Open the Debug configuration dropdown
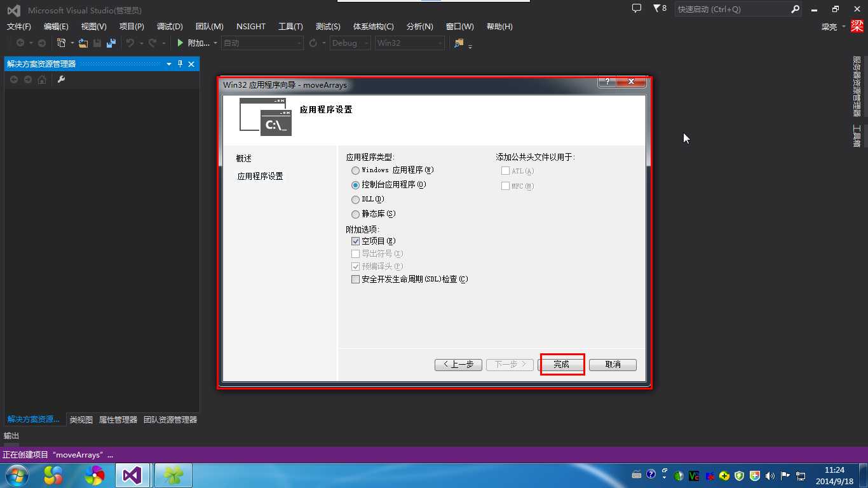The width and height of the screenshot is (868, 488). coord(349,43)
